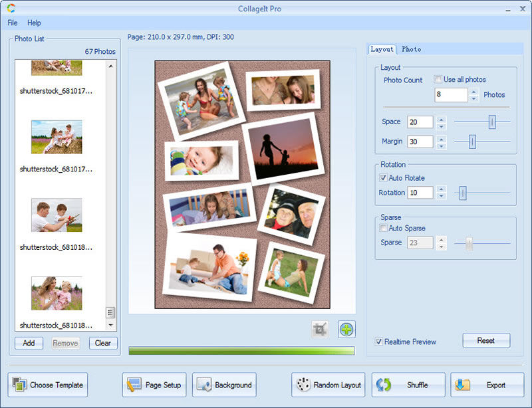Close the CollageIt Pro window

pyautogui.click(x=523, y=9)
